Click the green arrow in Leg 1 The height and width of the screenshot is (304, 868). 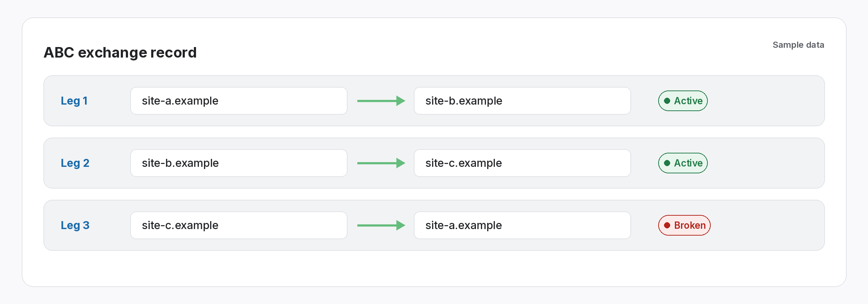[x=381, y=101]
